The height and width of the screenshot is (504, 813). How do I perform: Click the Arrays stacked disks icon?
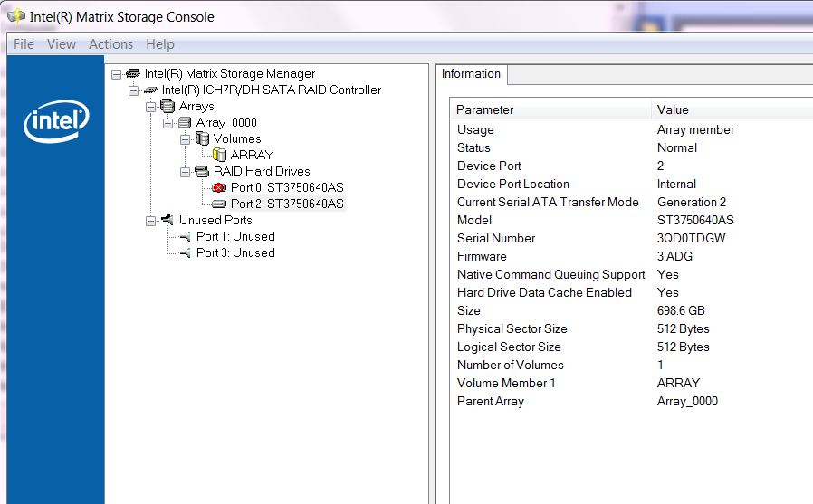click(167, 106)
